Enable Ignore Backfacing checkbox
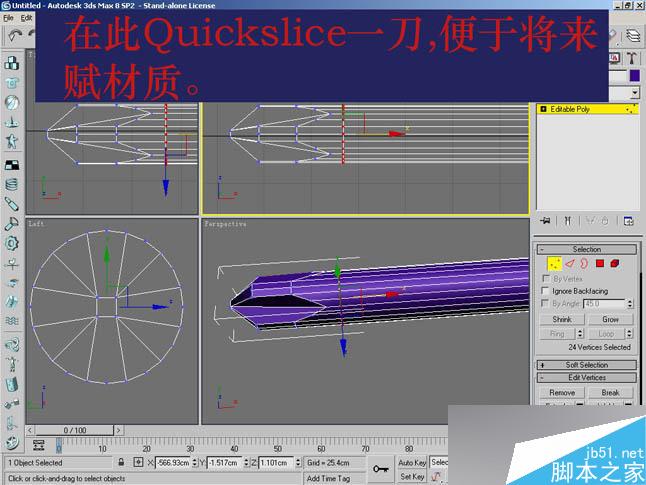 (x=545, y=291)
